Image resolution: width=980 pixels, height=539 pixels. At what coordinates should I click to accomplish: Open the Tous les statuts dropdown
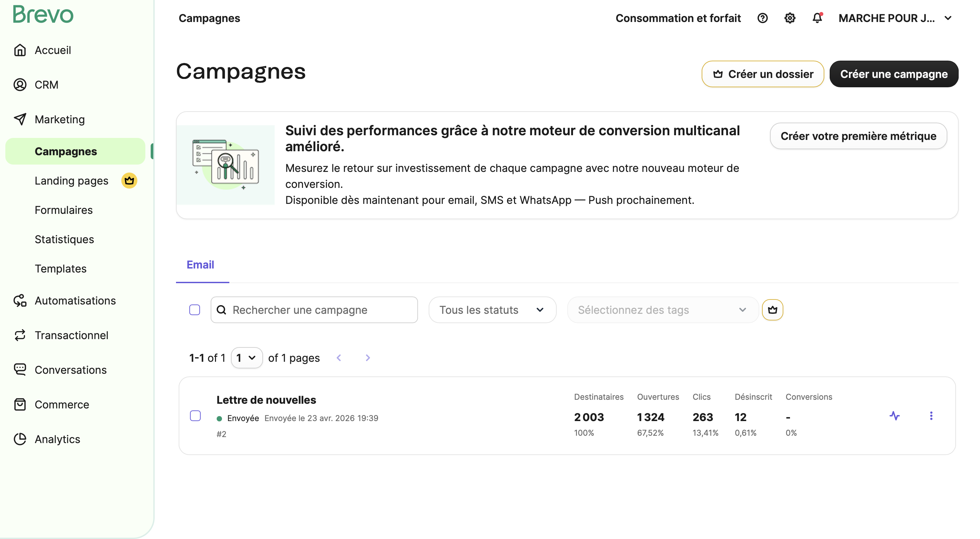point(492,310)
